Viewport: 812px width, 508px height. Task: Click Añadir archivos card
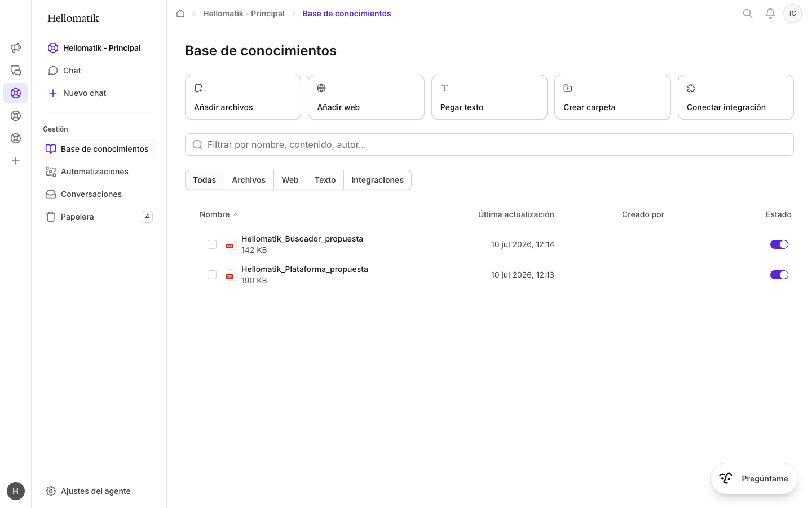(243, 97)
